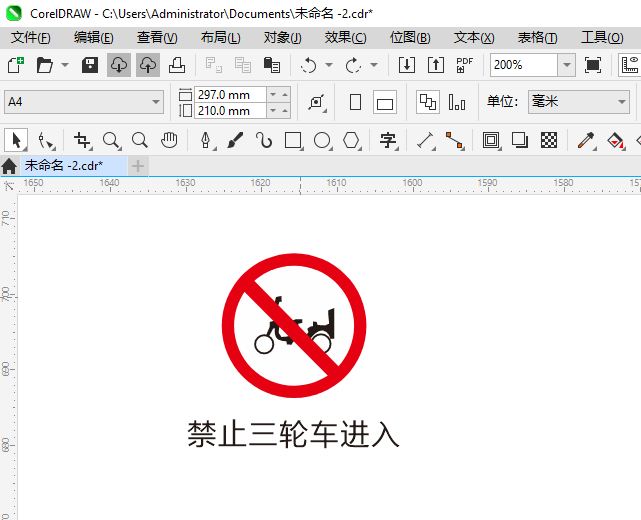Screen dimensions: 641x520
Task: Toggle the all pages layout button
Action: 428,102
